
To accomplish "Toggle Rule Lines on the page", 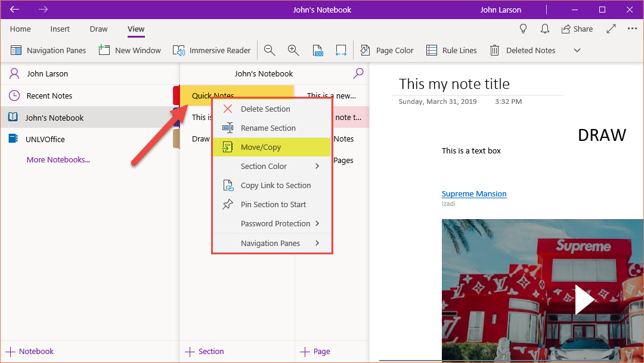I will click(452, 51).
